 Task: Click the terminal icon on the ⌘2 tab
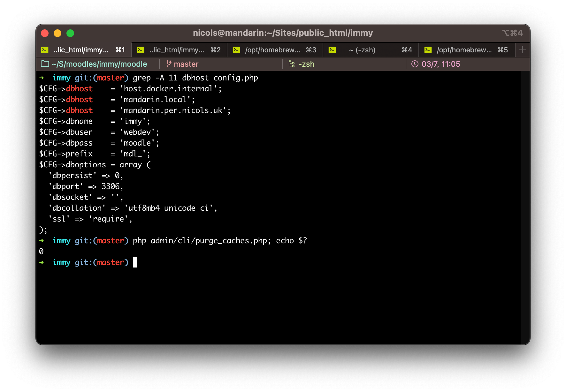coord(141,50)
